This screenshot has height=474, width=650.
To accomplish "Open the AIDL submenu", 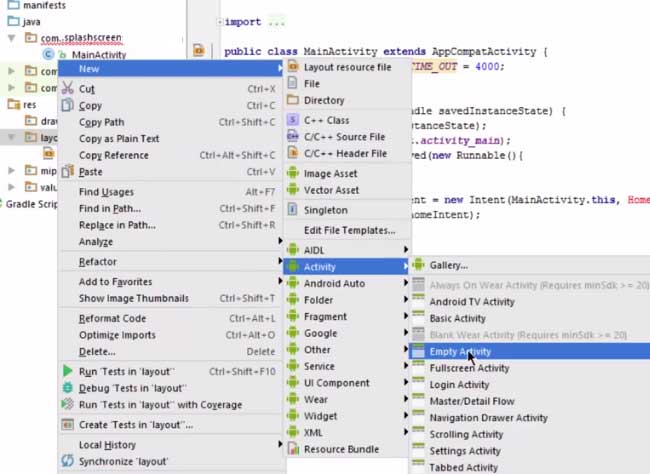I will 347,250.
